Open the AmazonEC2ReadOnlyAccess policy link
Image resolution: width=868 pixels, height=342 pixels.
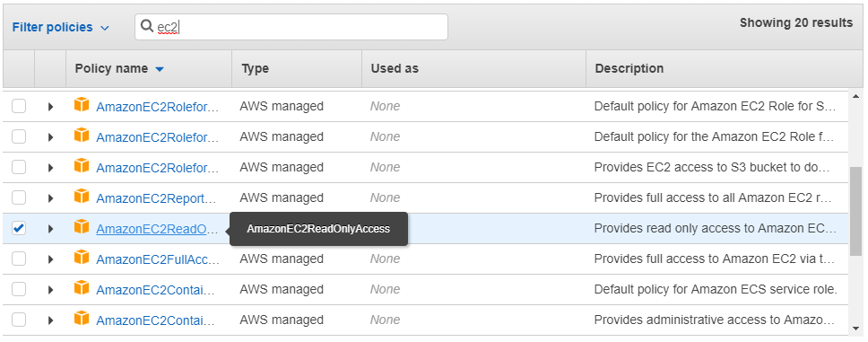(x=157, y=228)
